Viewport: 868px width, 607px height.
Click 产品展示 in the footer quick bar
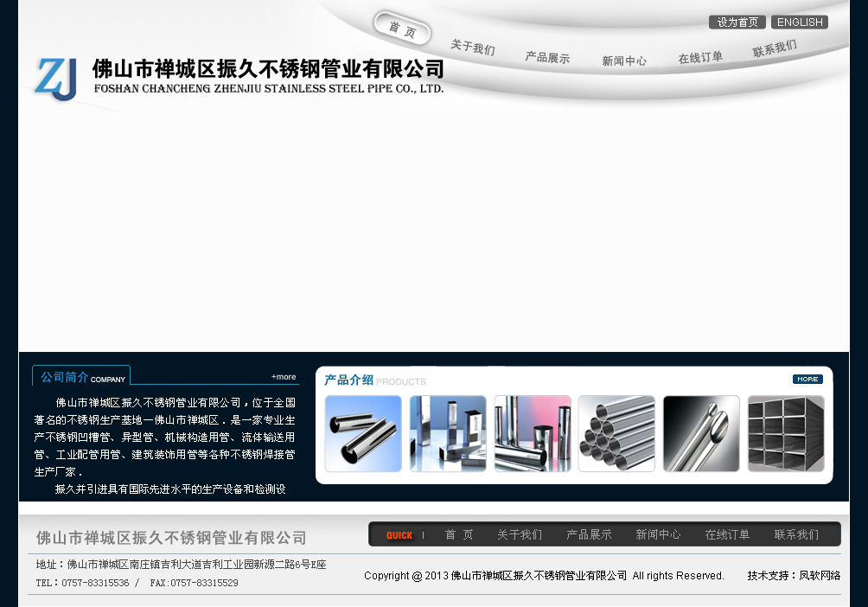[589, 535]
